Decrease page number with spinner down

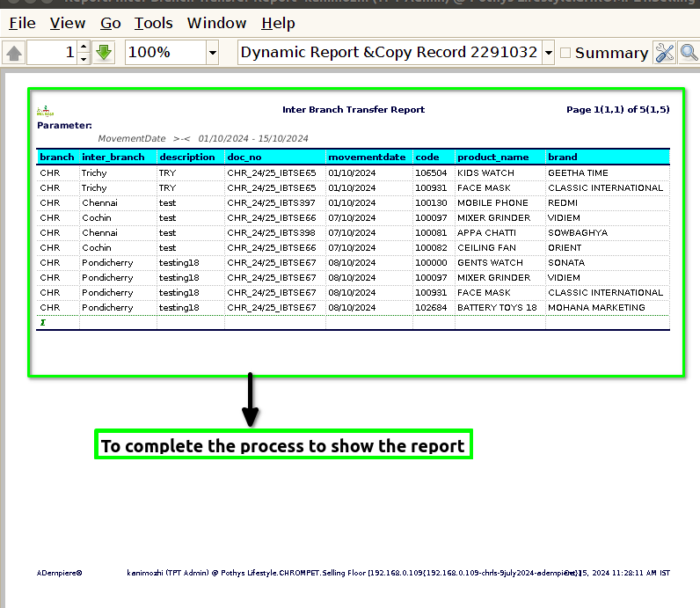click(84, 59)
